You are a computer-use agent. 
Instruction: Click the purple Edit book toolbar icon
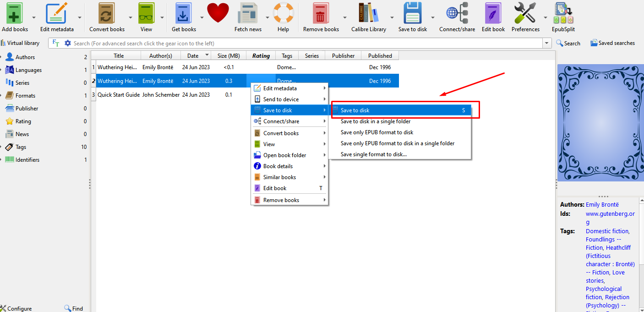point(493,13)
